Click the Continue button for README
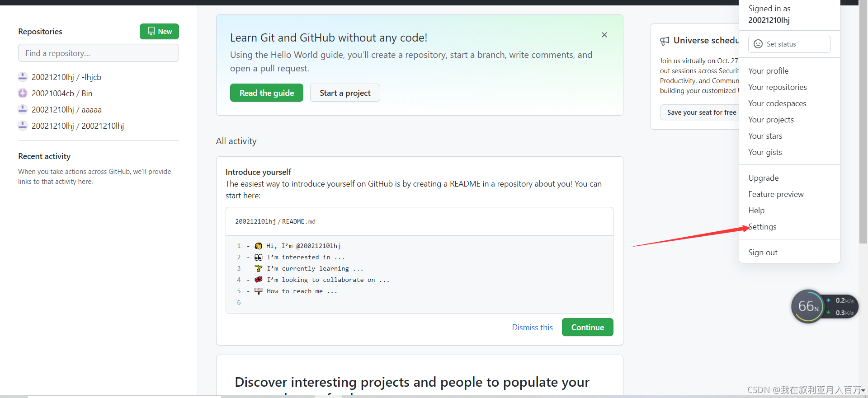The width and height of the screenshot is (868, 398). point(588,327)
